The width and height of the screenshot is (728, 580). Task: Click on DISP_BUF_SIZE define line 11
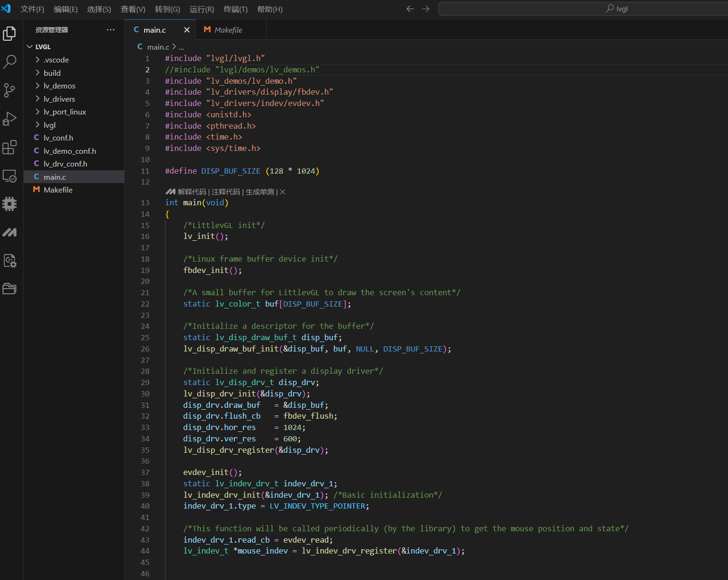(x=242, y=171)
